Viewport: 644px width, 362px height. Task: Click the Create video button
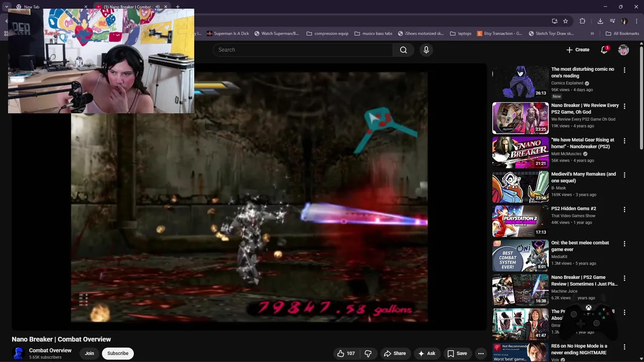click(x=578, y=50)
